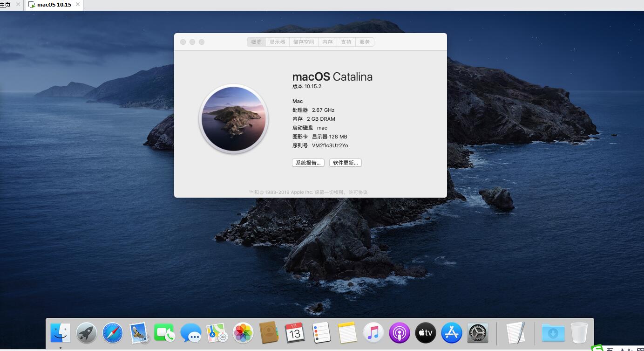Close the About This Mac window
The image size is (644, 351).
click(x=183, y=42)
